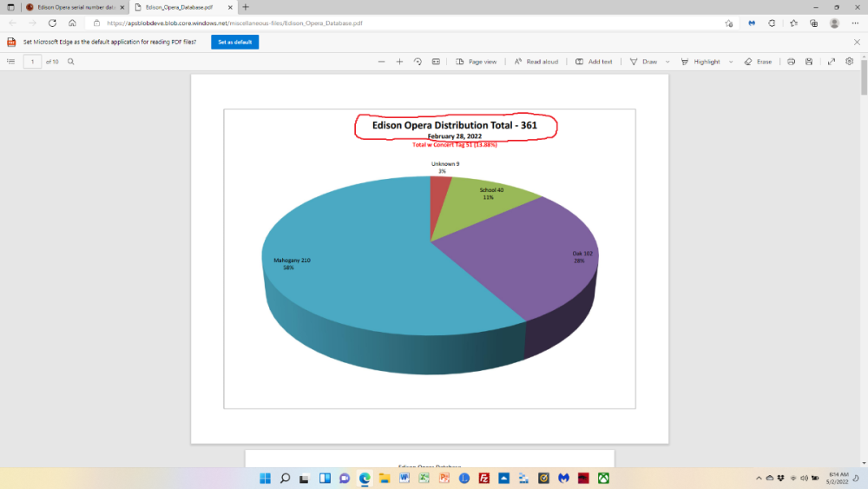Toggle the Draw tool
Viewport: 868px width, 489px height.
click(x=643, y=62)
